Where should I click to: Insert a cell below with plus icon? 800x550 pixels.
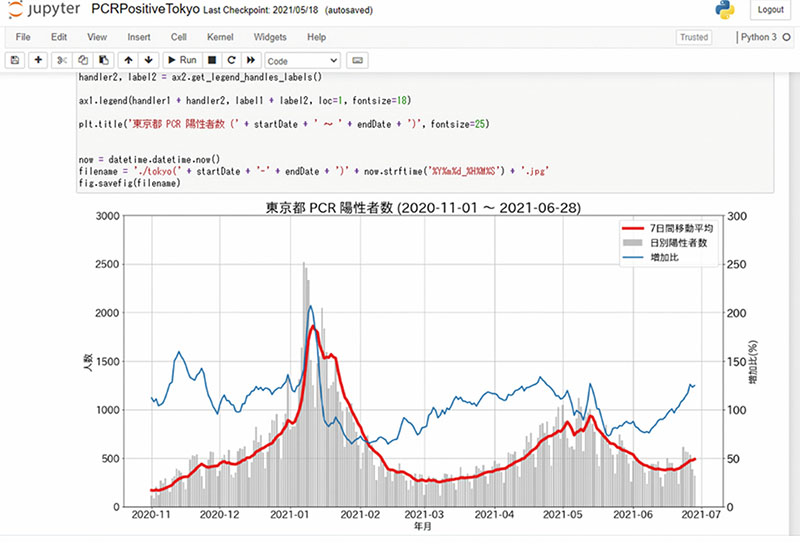pos(39,61)
